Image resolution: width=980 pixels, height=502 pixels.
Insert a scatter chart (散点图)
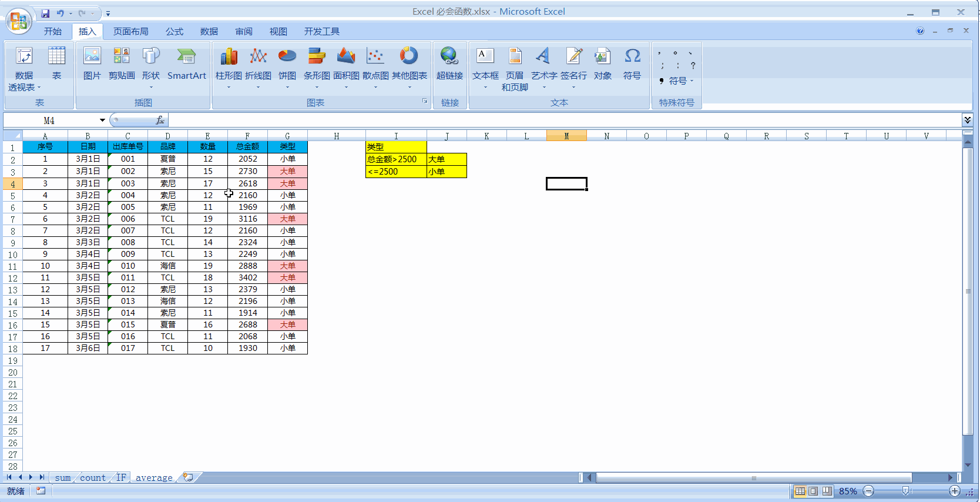(x=375, y=68)
